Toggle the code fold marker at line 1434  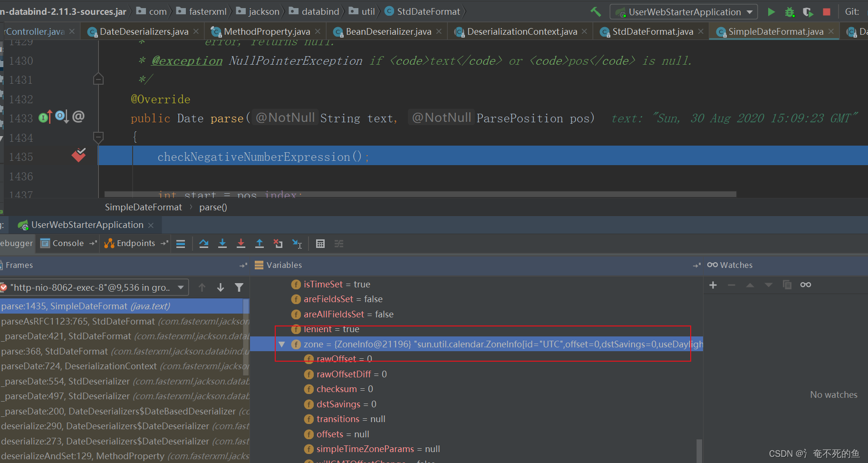coord(98,138)
